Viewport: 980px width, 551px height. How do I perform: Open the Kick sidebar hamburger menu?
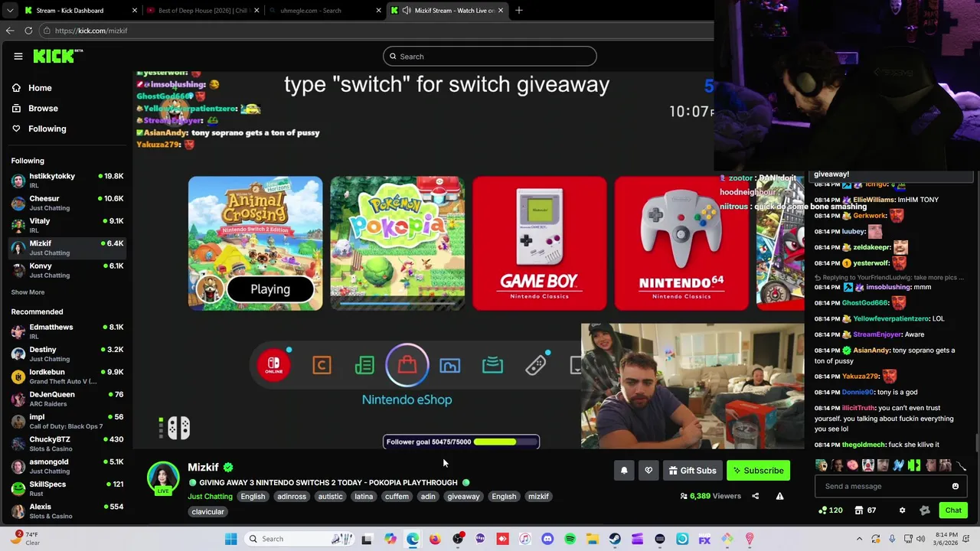click(x=18, y=56)
